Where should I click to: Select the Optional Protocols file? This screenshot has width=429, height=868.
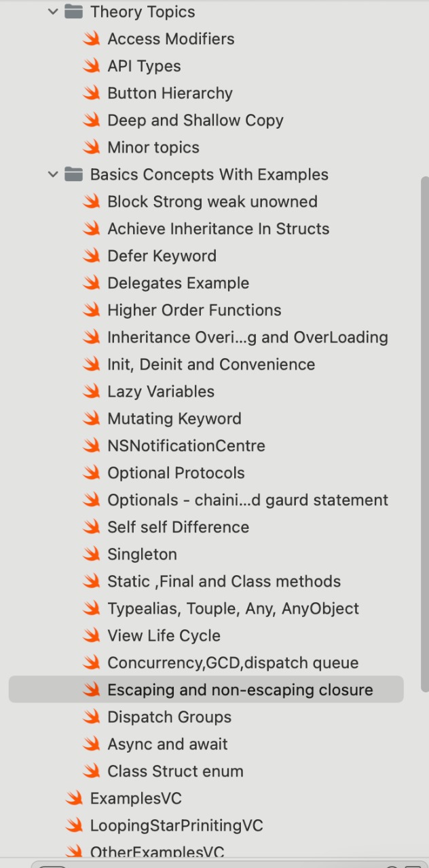click(176, 473)
